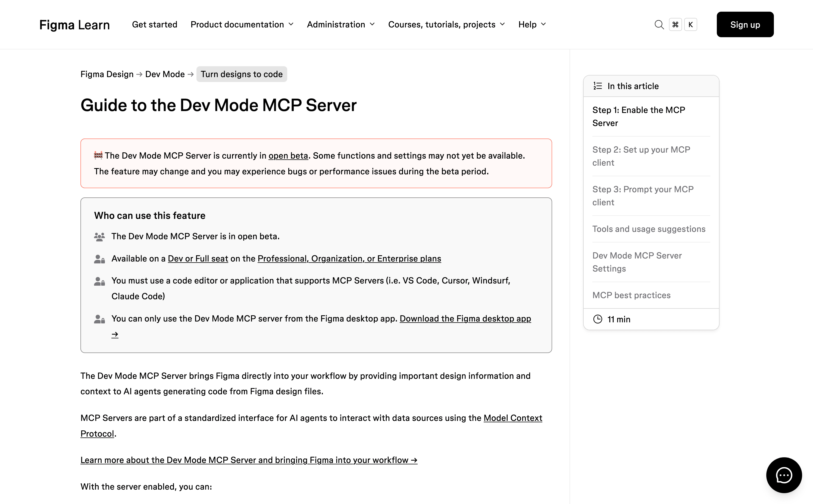Click the ⌘ keyboard shortcut badge
Image resolution: width=813 pixels, height=504 pixels.
pos(676,24)
